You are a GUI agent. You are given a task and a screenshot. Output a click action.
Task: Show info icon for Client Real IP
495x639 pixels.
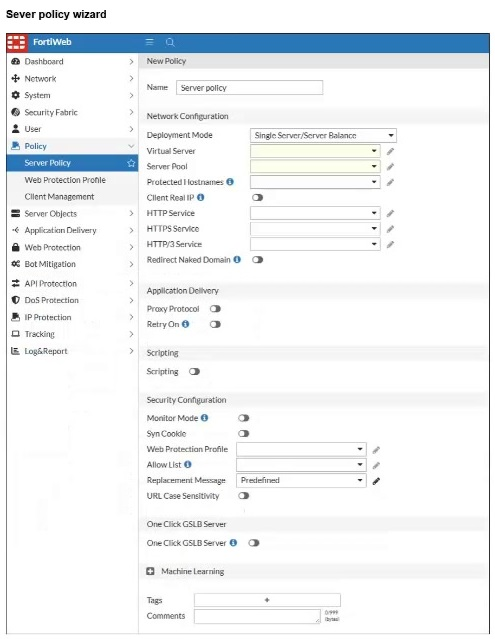click(201, 197)
